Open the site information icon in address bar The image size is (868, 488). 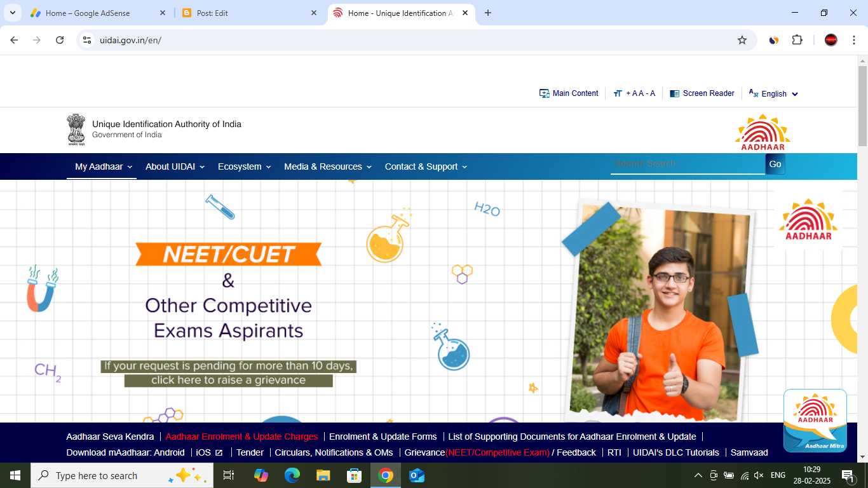click(x=88, y=40)
